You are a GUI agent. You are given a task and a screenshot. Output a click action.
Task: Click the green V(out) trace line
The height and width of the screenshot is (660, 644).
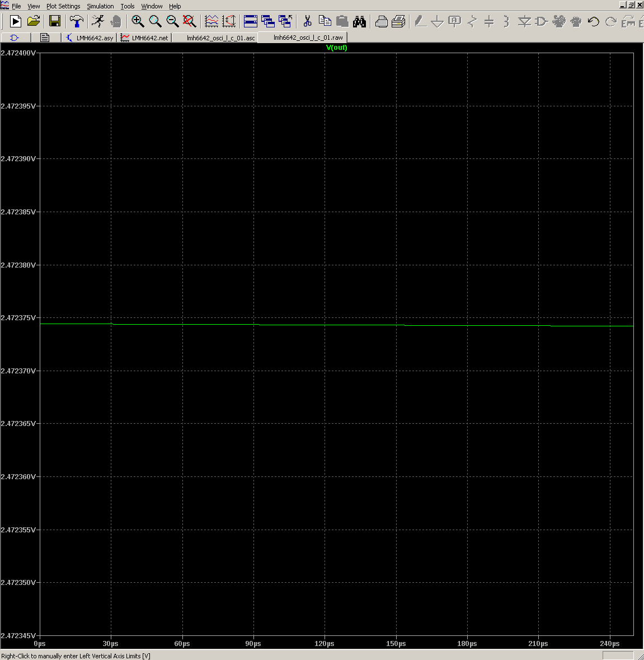(336, 325)
